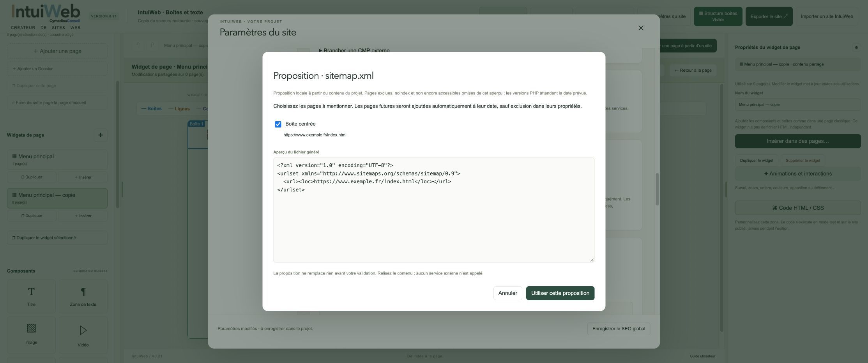Select the Menu principal — copie widget
Viewport: 868px width, 363px height.
(57, 198)
